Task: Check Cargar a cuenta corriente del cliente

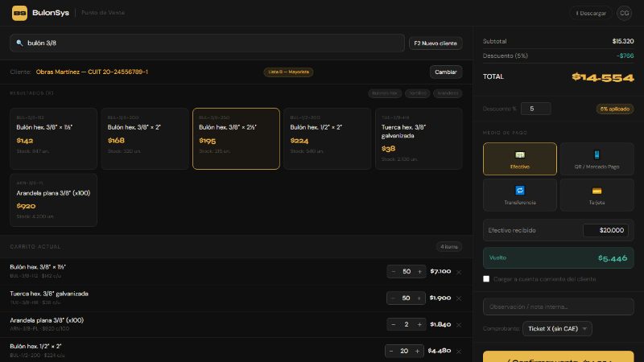Action: [x=486, y=279]
